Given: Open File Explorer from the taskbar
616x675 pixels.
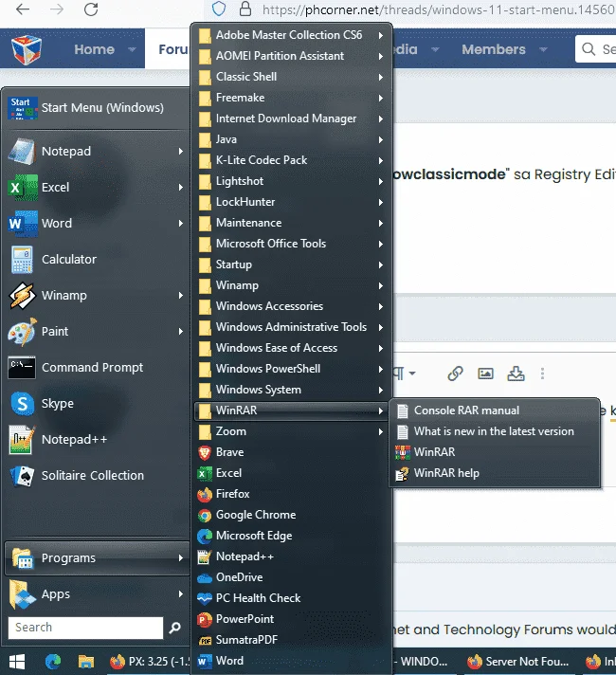Looking at the screenshot, I should tap(86, 662).
